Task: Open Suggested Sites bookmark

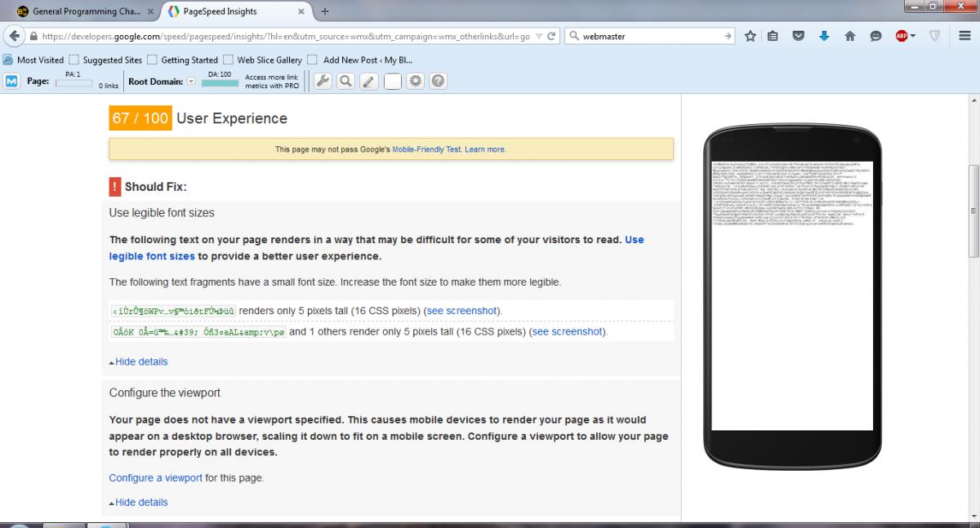Action: pyautogui.click(x=105, y=60)
